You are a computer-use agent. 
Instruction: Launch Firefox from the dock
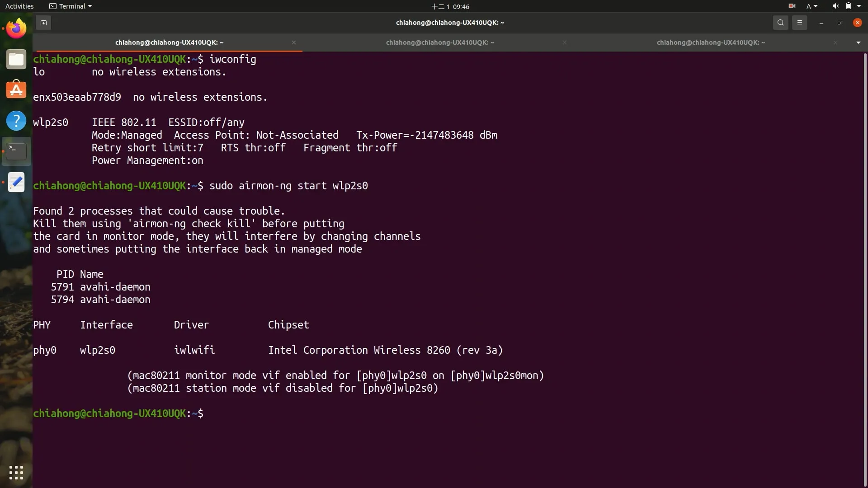click(x=16, y=28)
